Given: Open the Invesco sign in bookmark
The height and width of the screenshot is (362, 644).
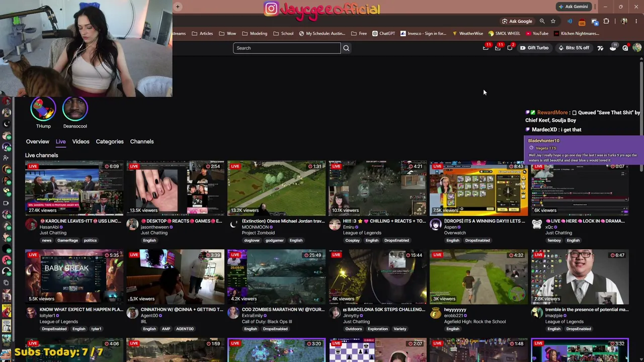Looking at the screenshot, I should pos(423,34).
